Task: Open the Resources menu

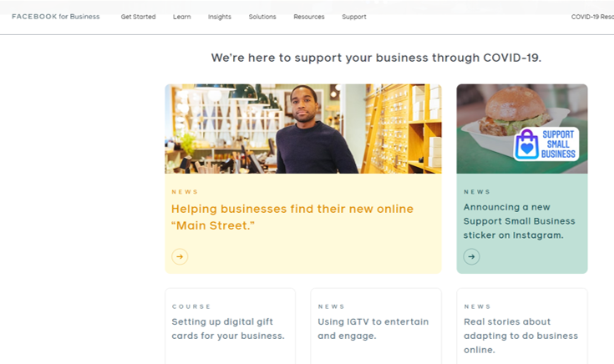Action: tap(309, 17)
